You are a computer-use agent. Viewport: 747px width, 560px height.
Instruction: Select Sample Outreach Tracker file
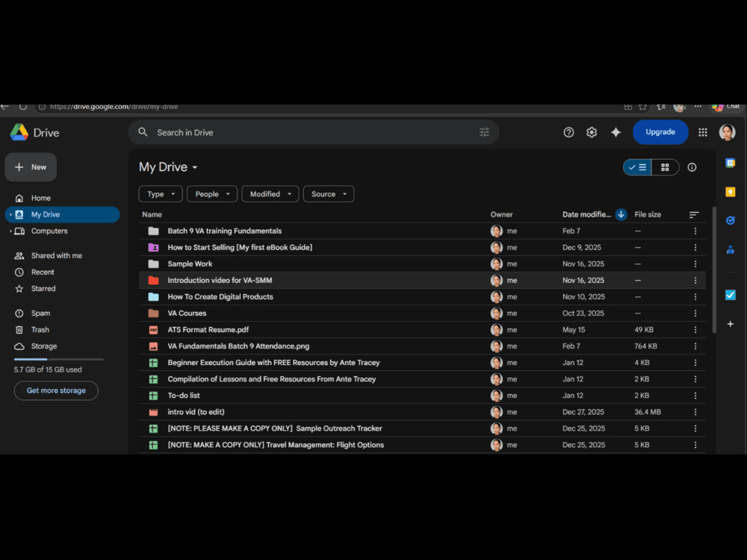tap(421, 429)
